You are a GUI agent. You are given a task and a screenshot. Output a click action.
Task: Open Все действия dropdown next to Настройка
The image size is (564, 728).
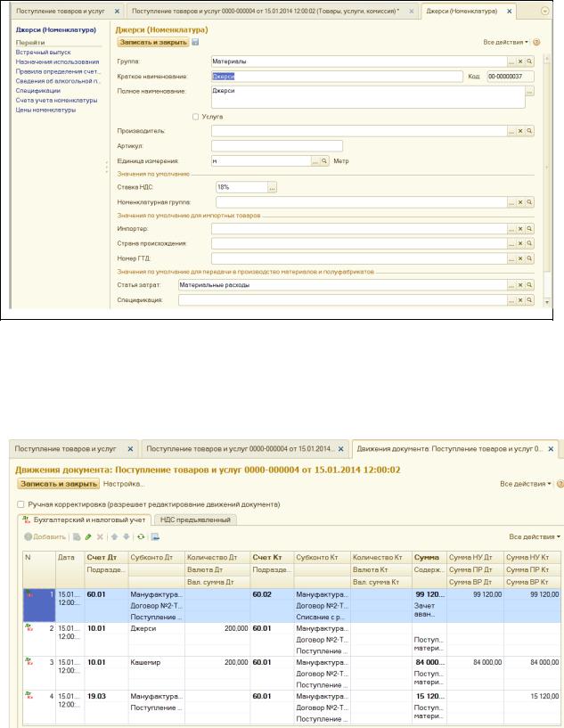click(526, 484)
